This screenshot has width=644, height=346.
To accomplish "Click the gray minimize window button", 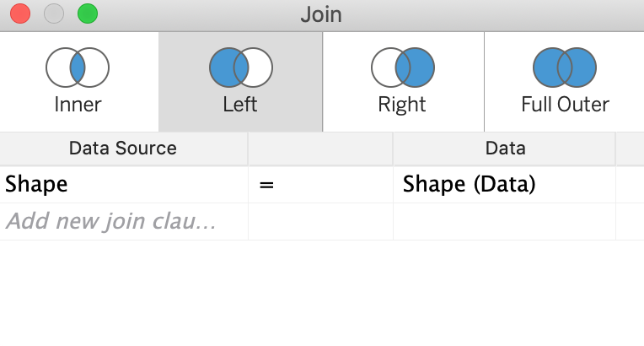I will pos(54,14).
